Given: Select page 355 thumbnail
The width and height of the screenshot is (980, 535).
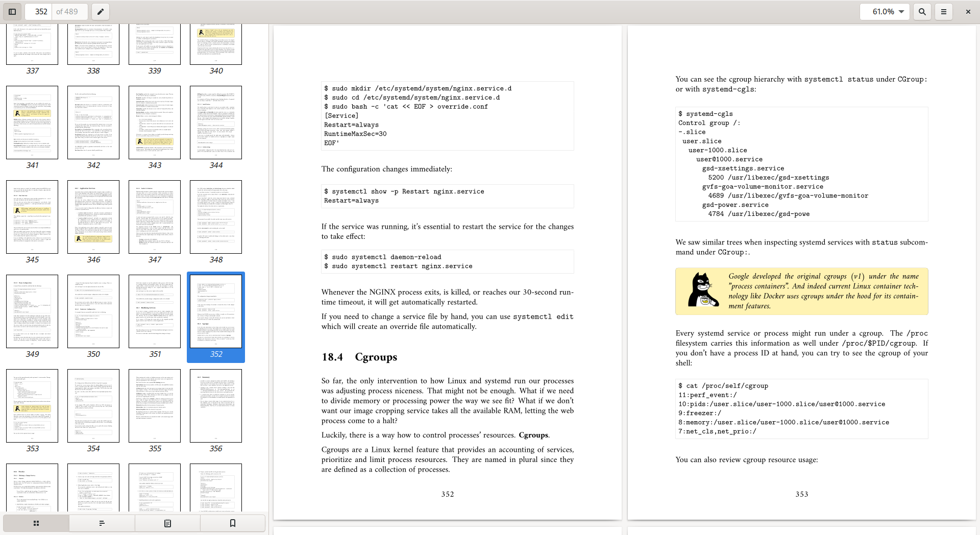Looking at the screenshot, I should (x=155, y=406).
